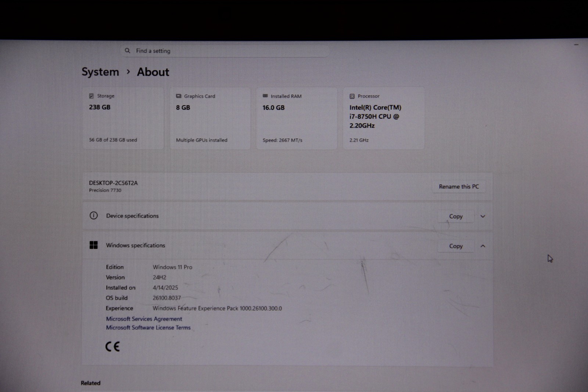The width and height of the screenshot is (588, 392).
Task: Click Device specifications info icon
Action: point(94,215)
